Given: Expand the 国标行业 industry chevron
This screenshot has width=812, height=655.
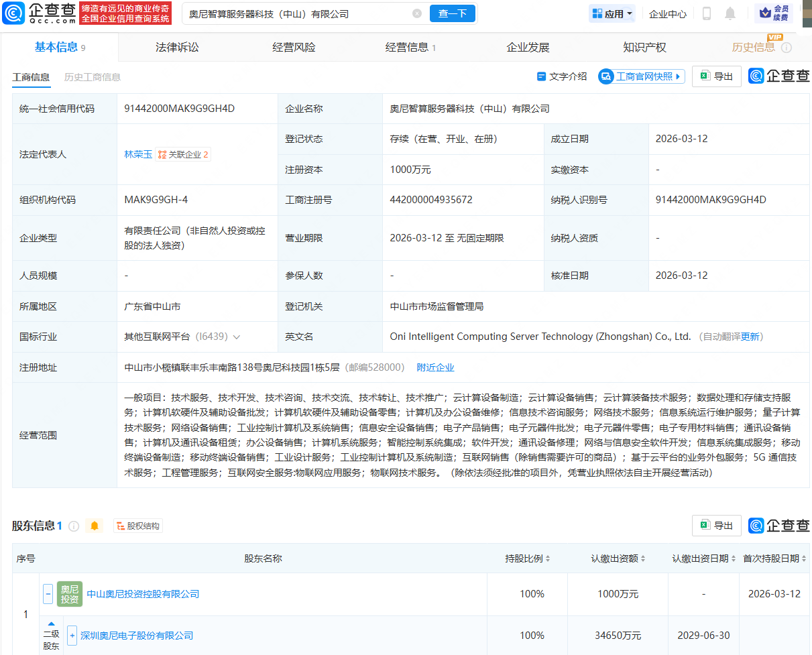Looking at the screenshot, I should tap(237, 337).
